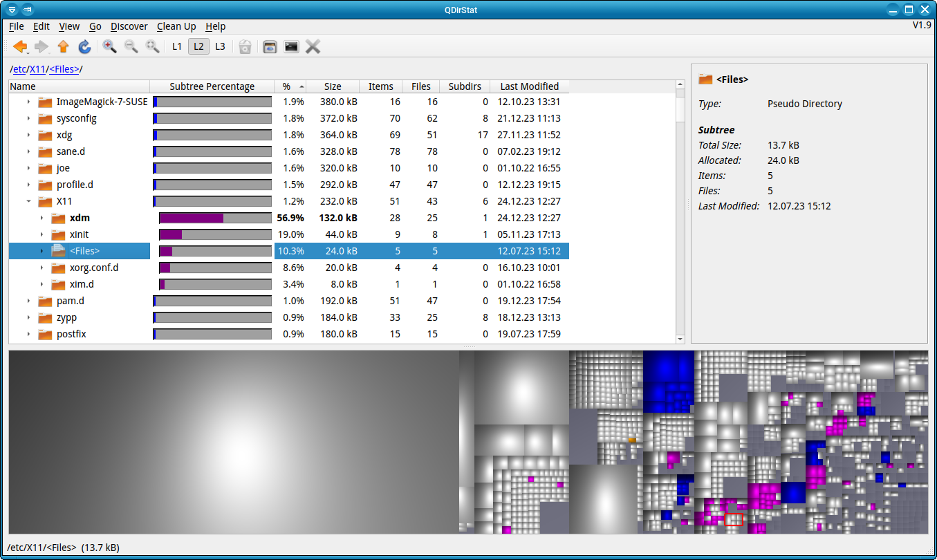This screenshot has height=560, width=937.
Task: Switch to layout L1
Action: (177, 46)
